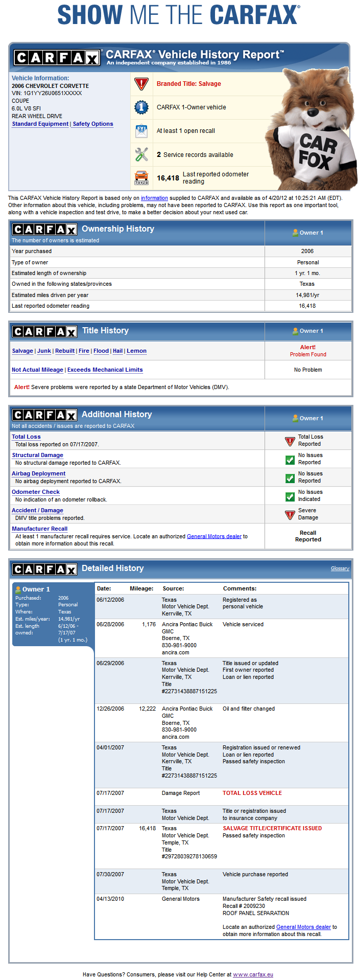The image size is (358, 980).
Task: Open the Airbag Deployment glossary link
Action: (38, 473)
